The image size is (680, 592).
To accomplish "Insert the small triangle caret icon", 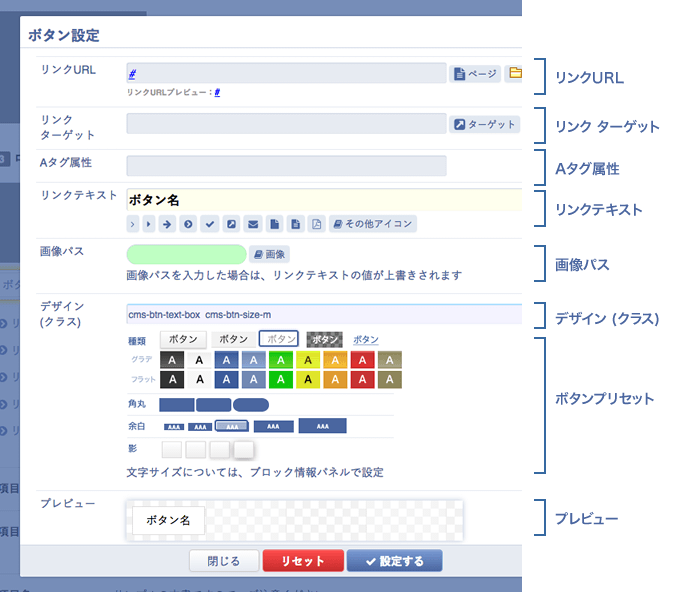I will tap(150, 224).
